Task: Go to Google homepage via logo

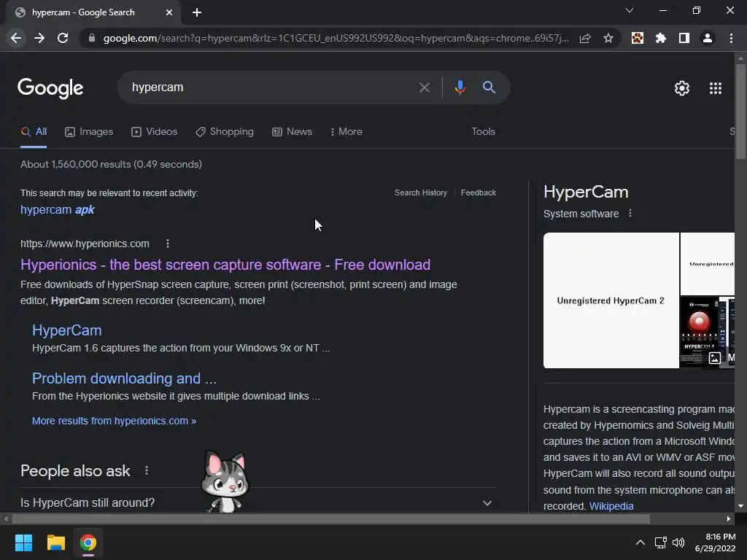Action: coord(50,88)
